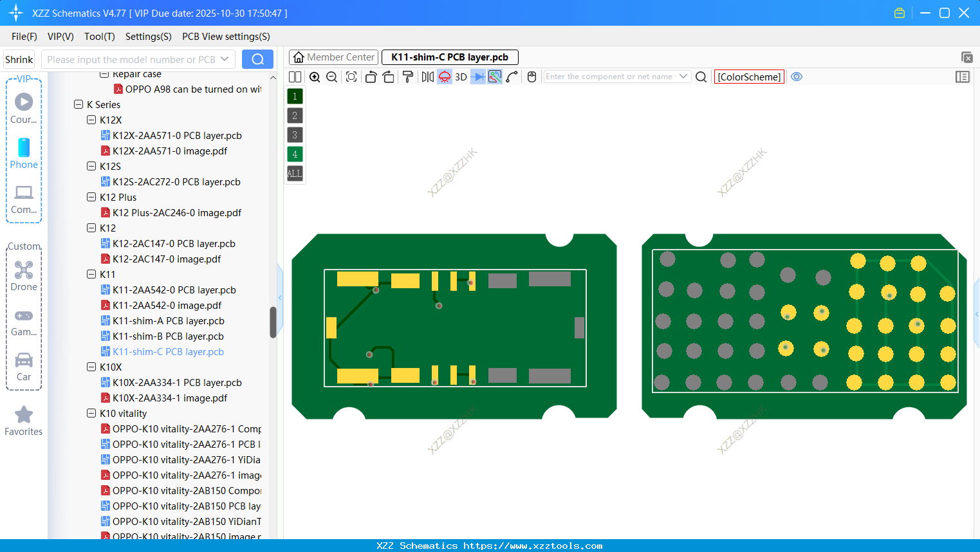The height and width of the screenshot is (552, 980).
Task: Select the split-screen compare view
Action: (x=294, y=76)
